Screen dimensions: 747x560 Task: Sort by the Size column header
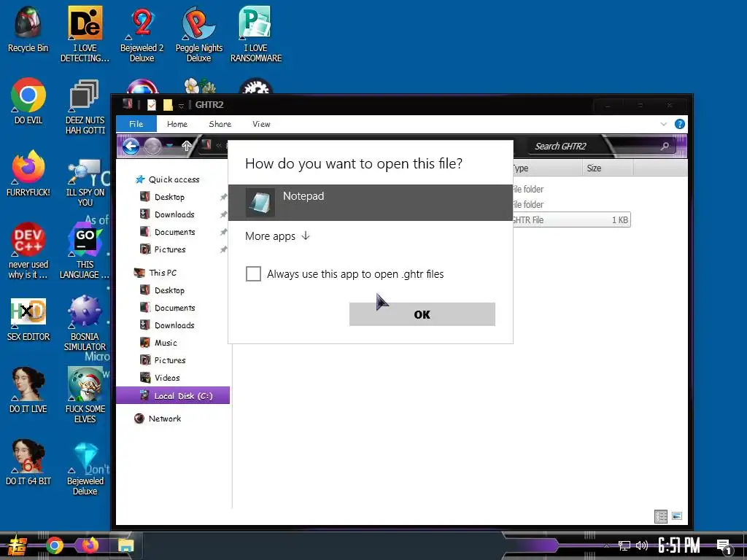tap(608, 168)
